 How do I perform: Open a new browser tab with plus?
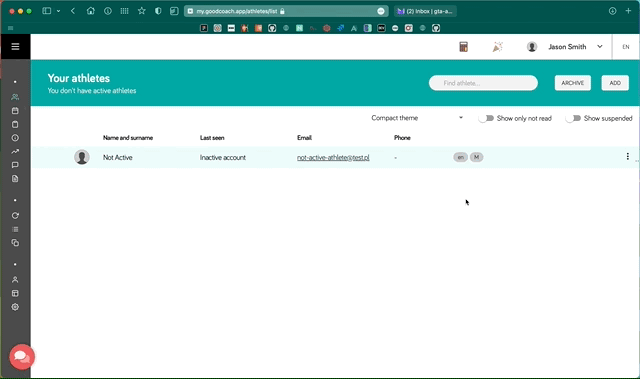628,11
